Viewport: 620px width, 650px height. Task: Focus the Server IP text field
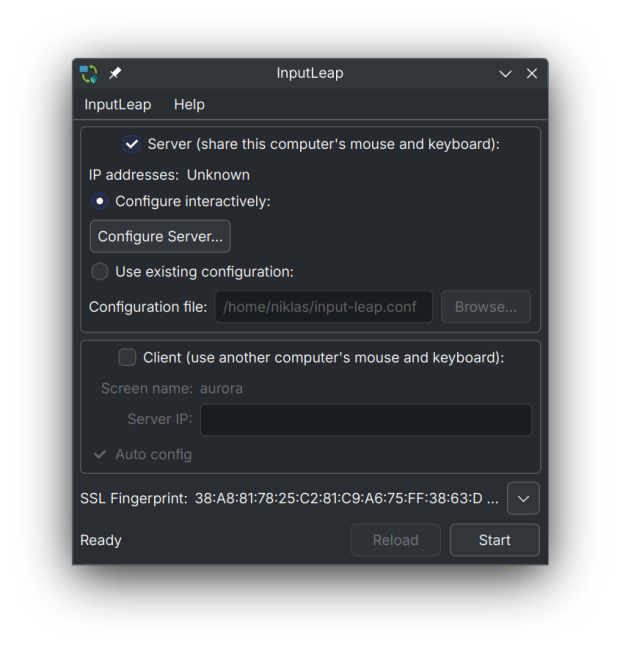(365, 420)
